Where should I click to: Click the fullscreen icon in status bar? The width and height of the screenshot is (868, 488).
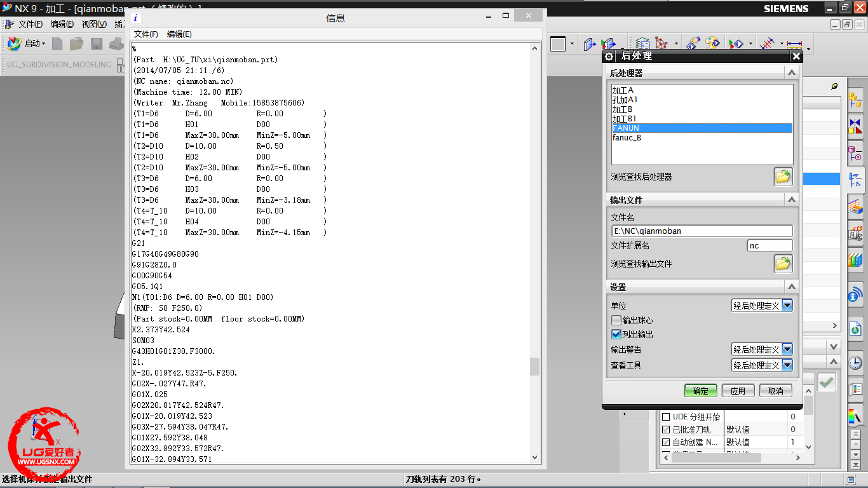pos(851,479)
